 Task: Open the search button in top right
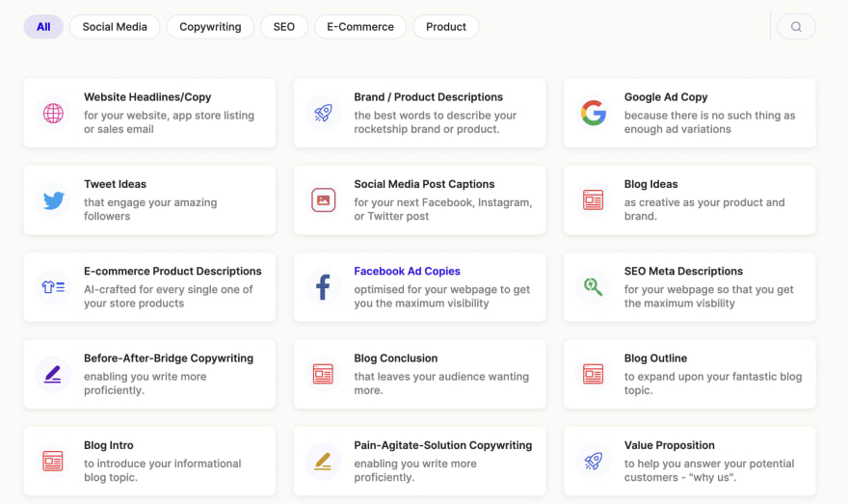[x=796, y=26]
